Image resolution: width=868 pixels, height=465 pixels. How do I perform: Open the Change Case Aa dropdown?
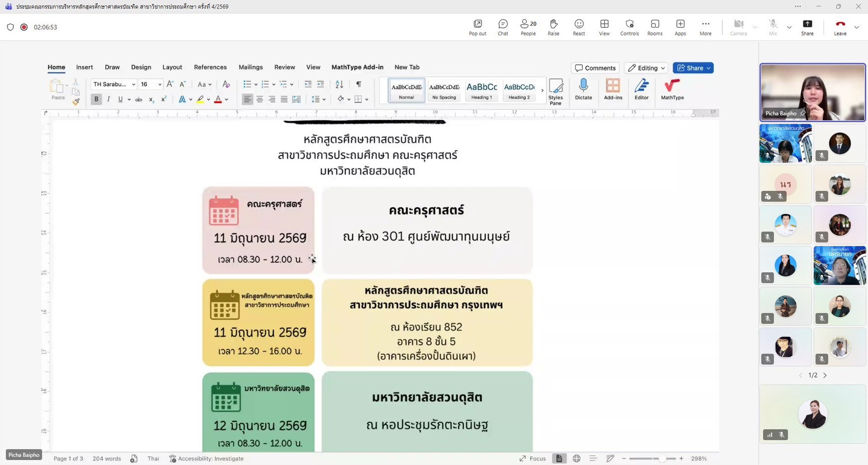click(204, 84)
